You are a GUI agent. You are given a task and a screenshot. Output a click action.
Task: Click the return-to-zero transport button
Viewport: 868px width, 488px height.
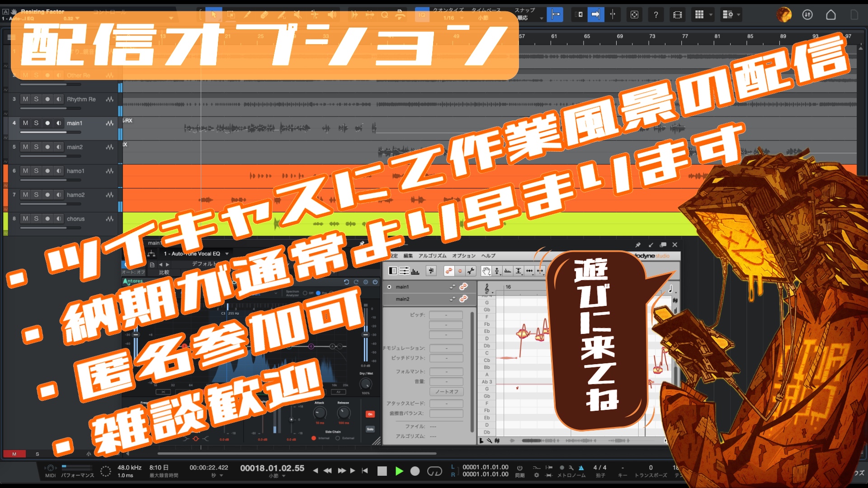click(x=365, y=471)
